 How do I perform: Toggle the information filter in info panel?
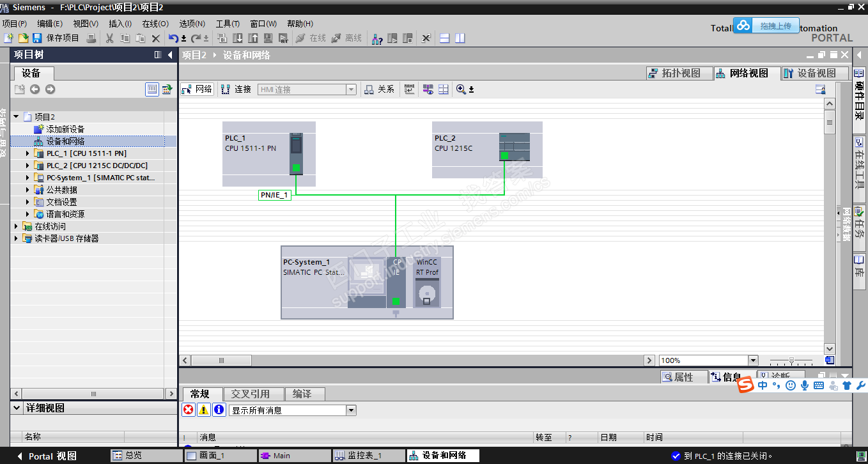click(219, 410)
